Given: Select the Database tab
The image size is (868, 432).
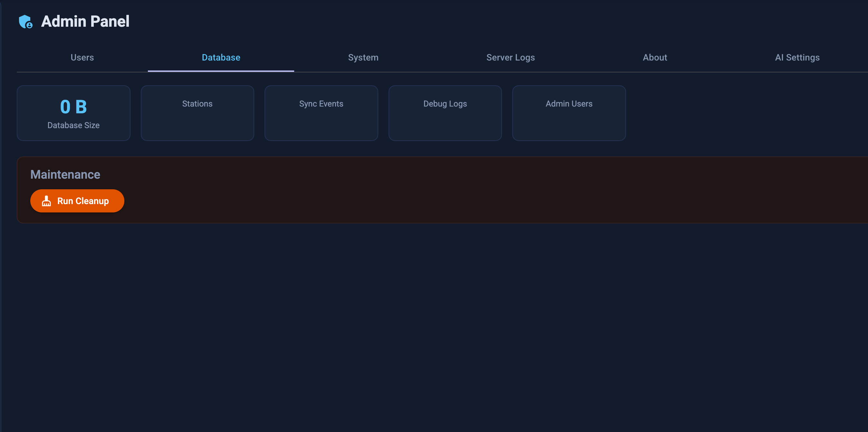Looking at the screenshot, I should coord(221,58).
